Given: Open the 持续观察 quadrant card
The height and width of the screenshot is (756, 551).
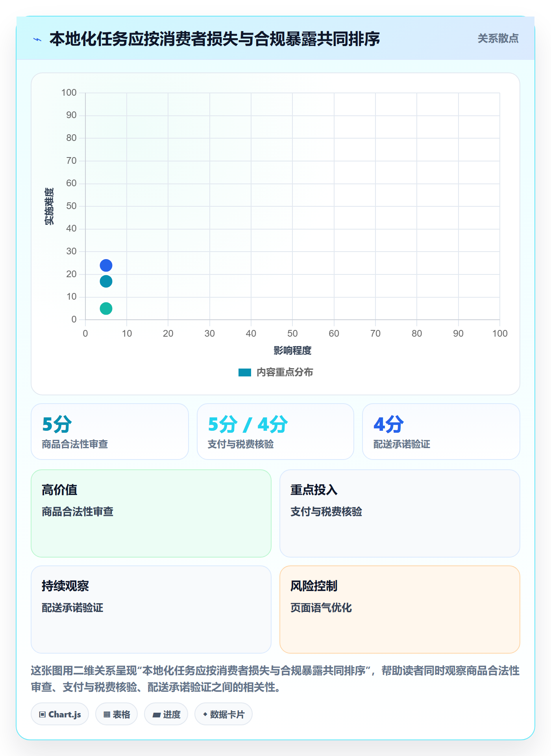Looking at the screenshot, I should pyautogui.click(x=151, y=610).
